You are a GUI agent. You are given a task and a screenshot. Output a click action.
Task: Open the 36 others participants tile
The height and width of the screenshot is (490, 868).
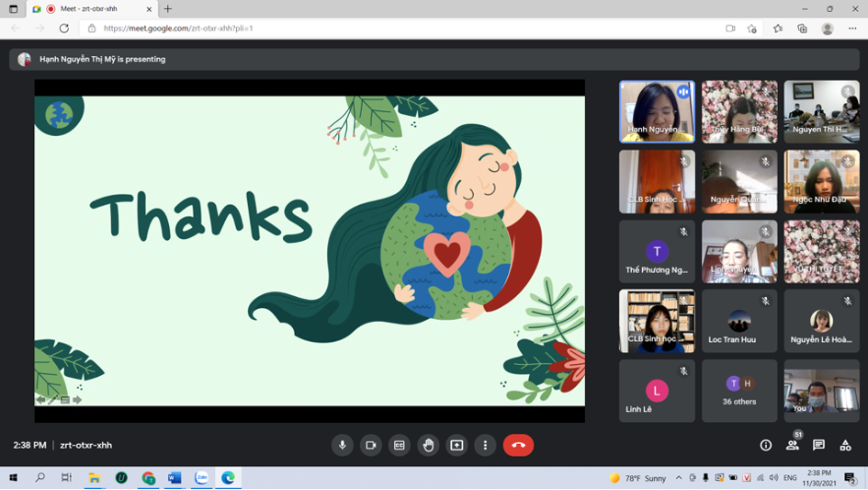[x=739, y=391]
